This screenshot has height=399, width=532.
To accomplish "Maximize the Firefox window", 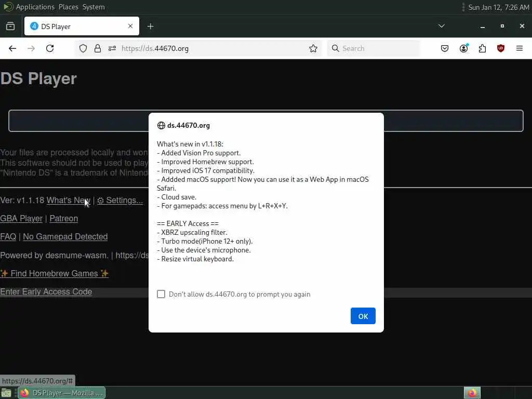I will click(502, 26).
